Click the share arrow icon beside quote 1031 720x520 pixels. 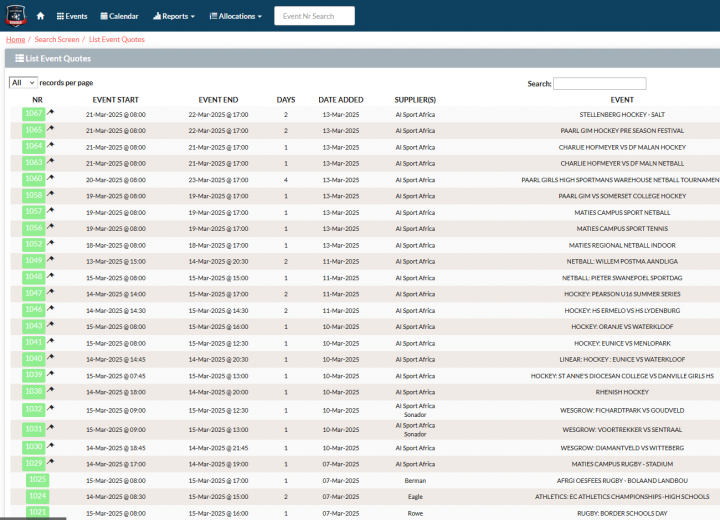[51, 427]
